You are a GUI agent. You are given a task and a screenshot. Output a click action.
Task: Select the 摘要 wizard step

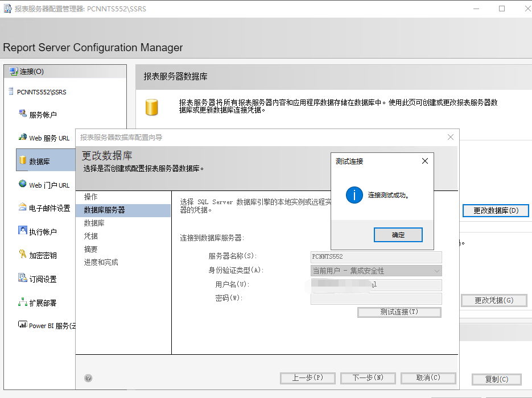[x=90, y=249]
